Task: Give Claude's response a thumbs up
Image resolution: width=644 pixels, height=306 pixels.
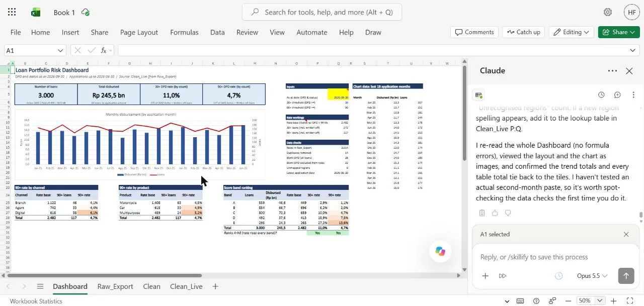Action: (495, 213)
